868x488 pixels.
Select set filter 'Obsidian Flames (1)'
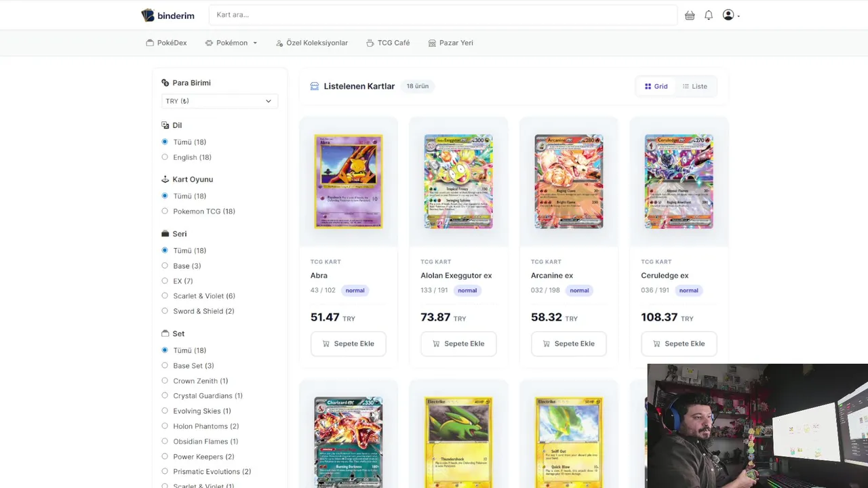pos(199,441)
